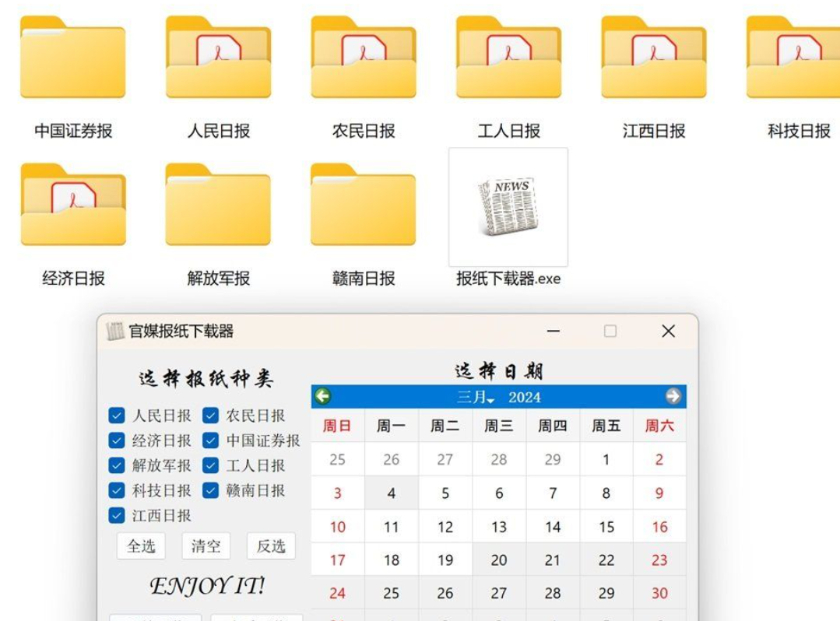
Task: Click the 2024 year field in calendar
Action: click(x=525, y=397)
